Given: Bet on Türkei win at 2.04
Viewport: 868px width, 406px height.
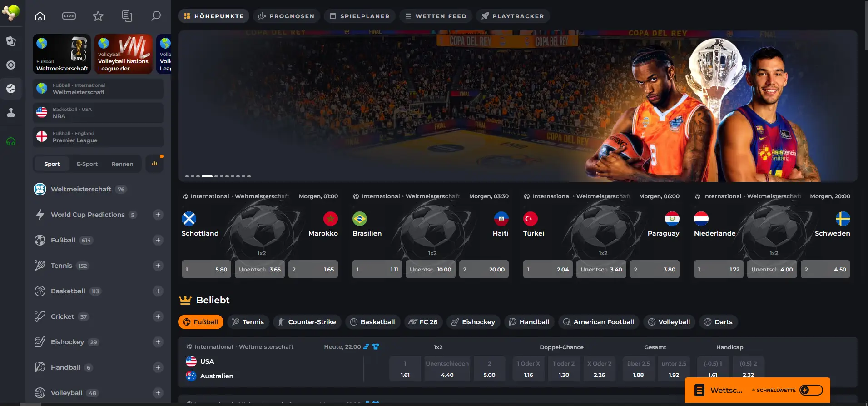Looking at the screenshot, I should pyautogui.click(x=548, y=269).
